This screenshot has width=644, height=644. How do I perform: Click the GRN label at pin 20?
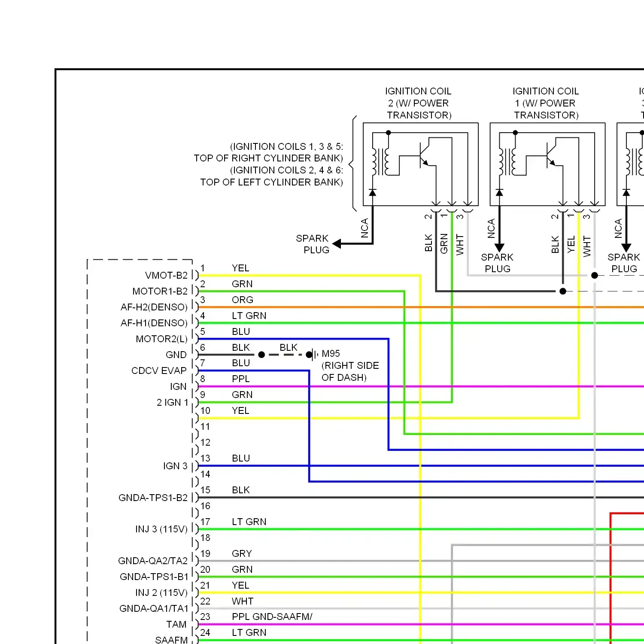(x=242, y=569)
